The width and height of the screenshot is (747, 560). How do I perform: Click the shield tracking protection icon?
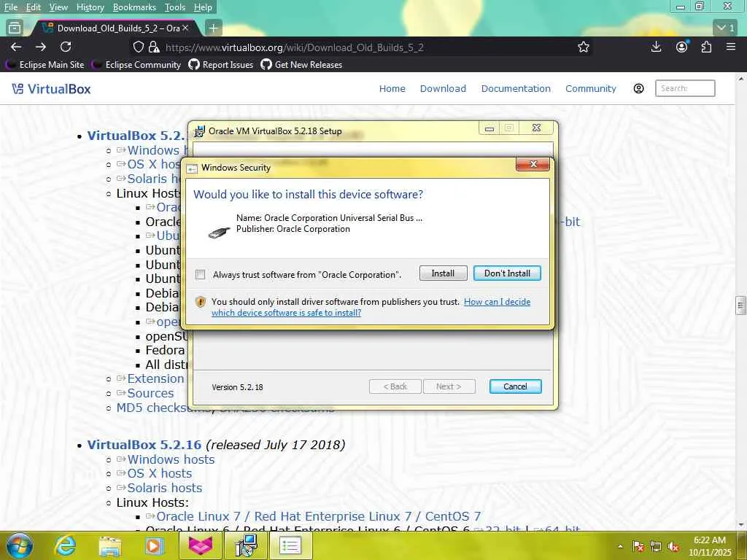coord(138,47)
